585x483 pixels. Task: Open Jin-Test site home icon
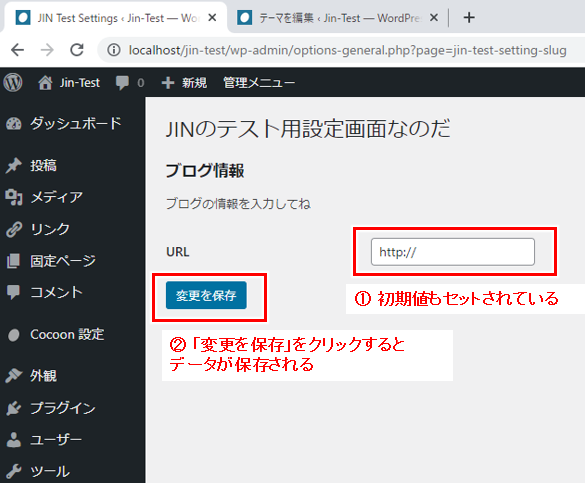click(x=45, y=82)
